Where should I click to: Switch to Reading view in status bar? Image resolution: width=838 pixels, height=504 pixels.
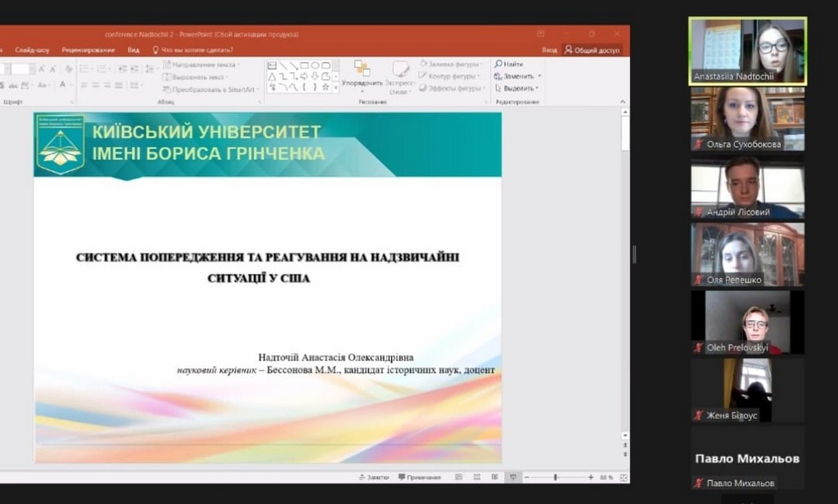(495, 477)
